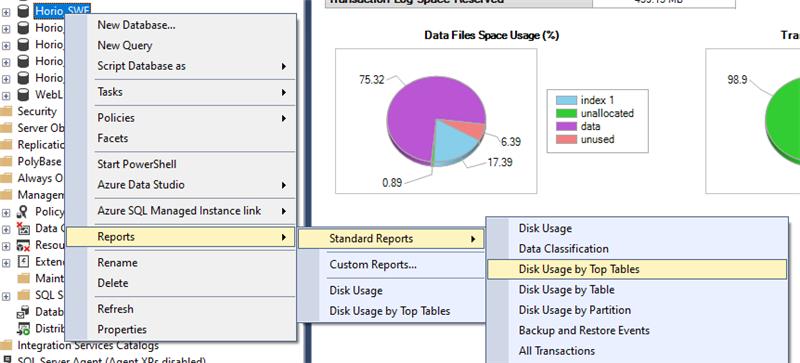
Task: Open the Script Database as submenu
Action: (x=181, y=66)
